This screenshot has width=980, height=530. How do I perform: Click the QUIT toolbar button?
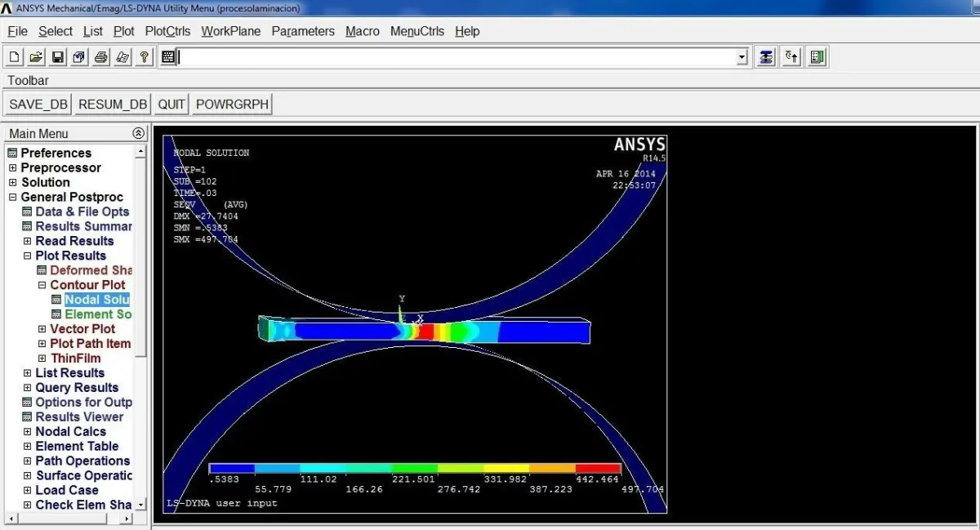pos(171,105)
